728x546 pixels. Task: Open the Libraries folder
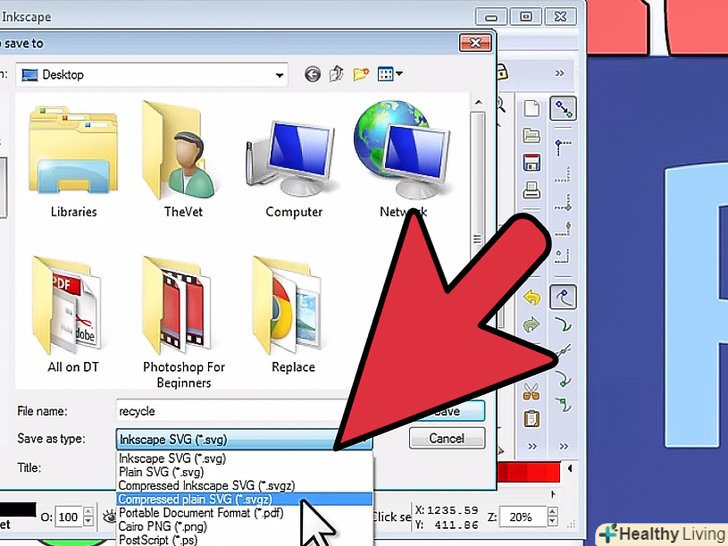pos(73,160)
